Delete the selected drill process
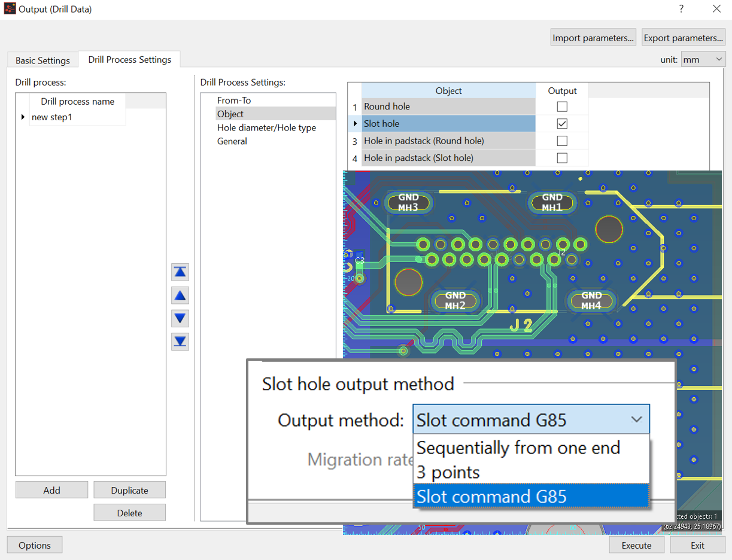 point(129,513)
